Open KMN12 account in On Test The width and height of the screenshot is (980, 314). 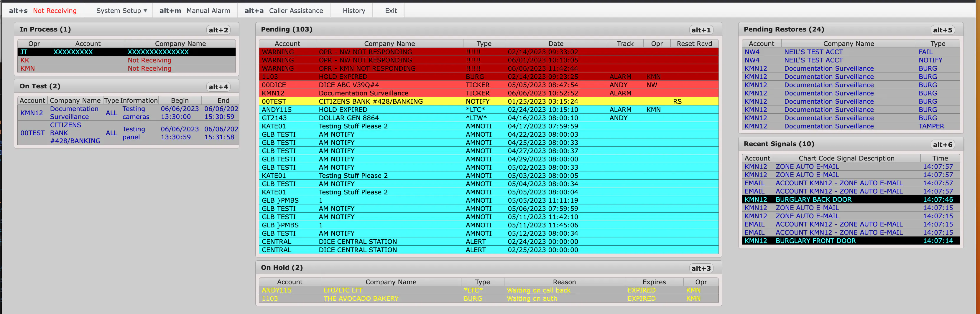point(32,113)
